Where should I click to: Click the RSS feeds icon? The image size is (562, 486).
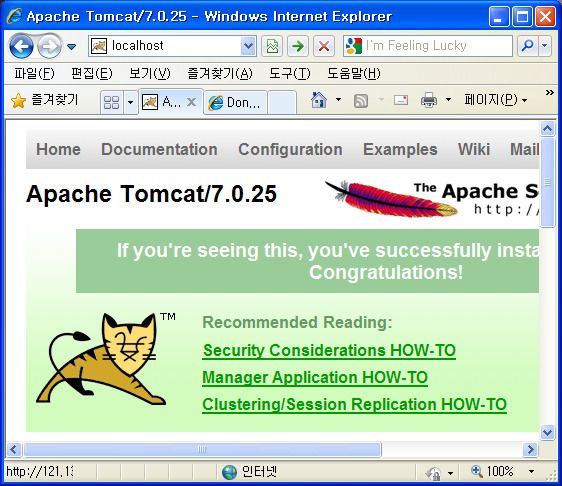click(361, 101)
